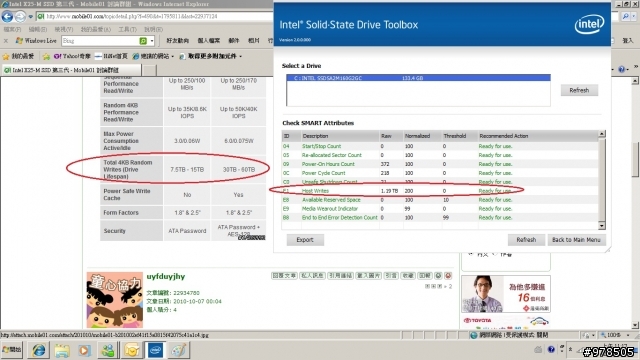Click the search magnifier icon beside the address bar

[x=626, y=16]
